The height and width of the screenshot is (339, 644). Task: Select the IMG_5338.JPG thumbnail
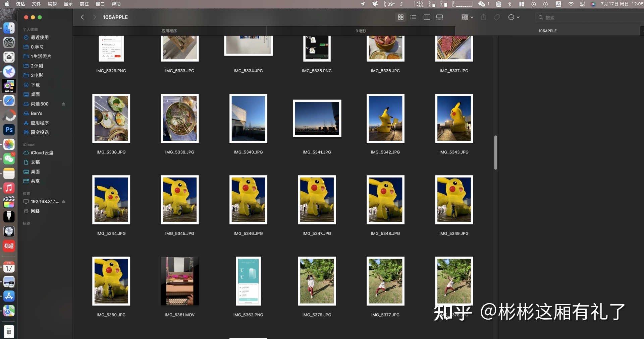[111, 118]
